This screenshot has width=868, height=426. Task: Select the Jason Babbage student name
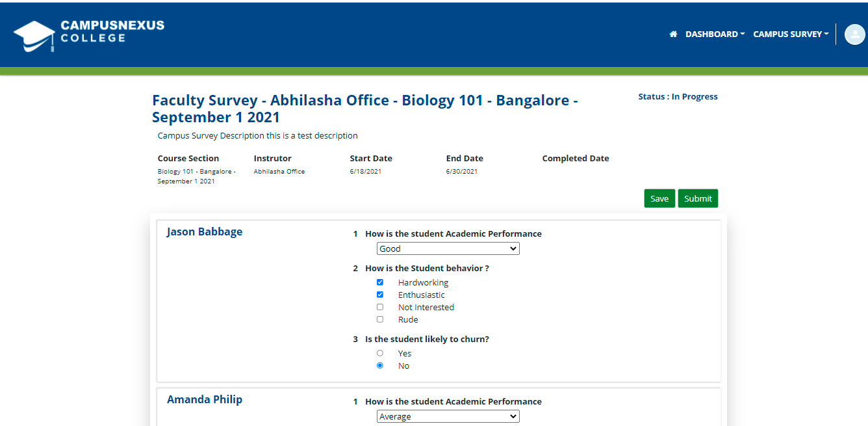pyautogui.click(x=204, y=232)
